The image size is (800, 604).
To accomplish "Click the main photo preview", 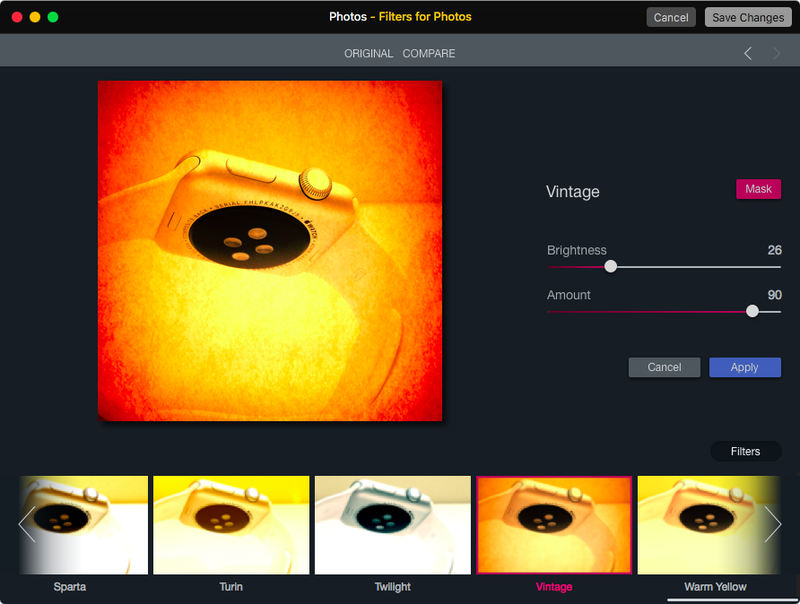I will point(270,250).
